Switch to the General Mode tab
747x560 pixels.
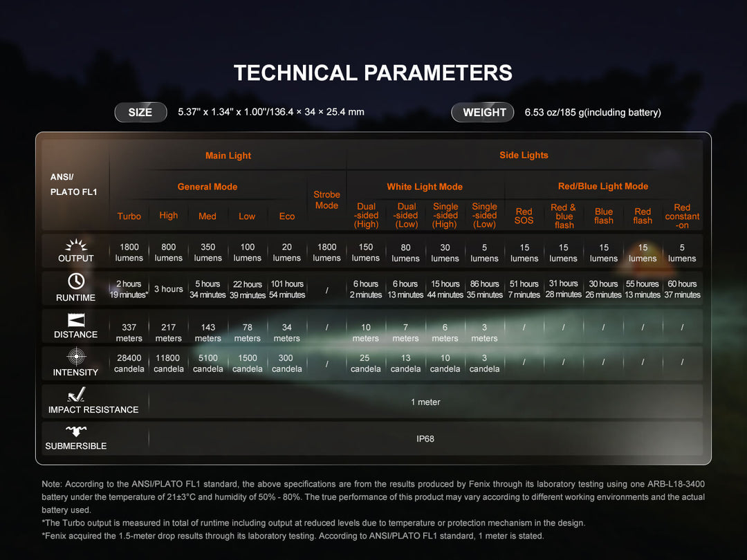207,187
